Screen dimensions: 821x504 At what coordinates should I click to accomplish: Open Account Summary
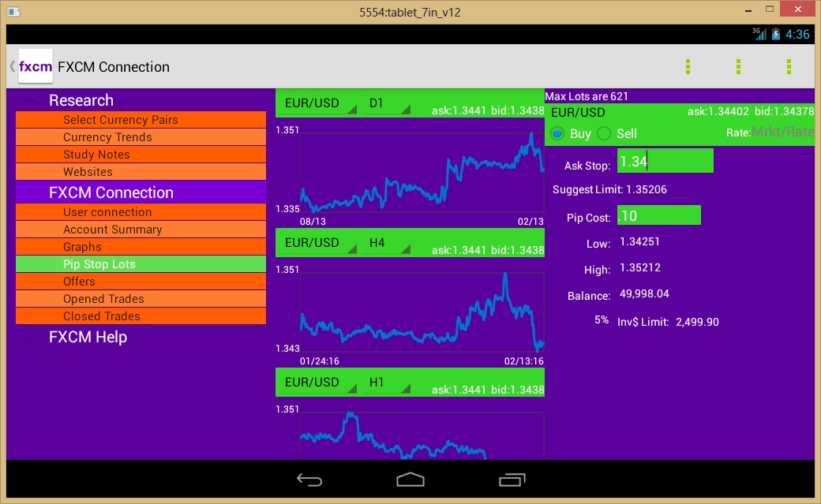(141, 230)
